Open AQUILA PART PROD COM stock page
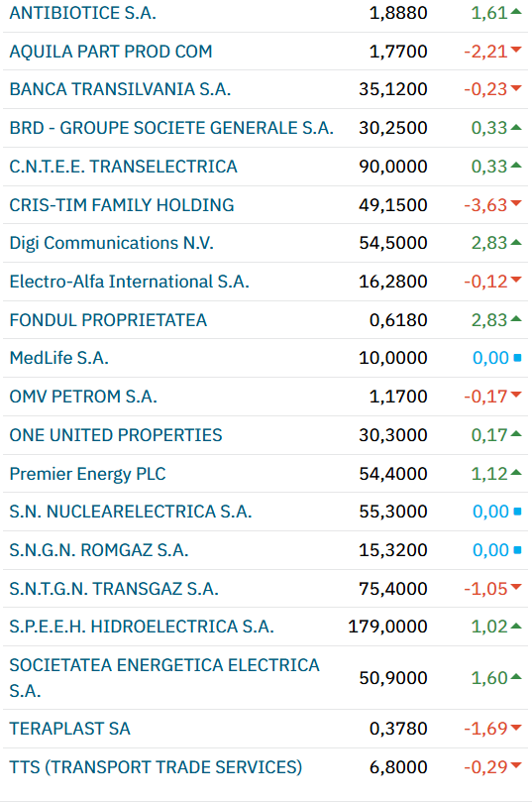Image resolution: width=532 pixels, height=802 pixels. pyautogui.click(x=111, y=52)
